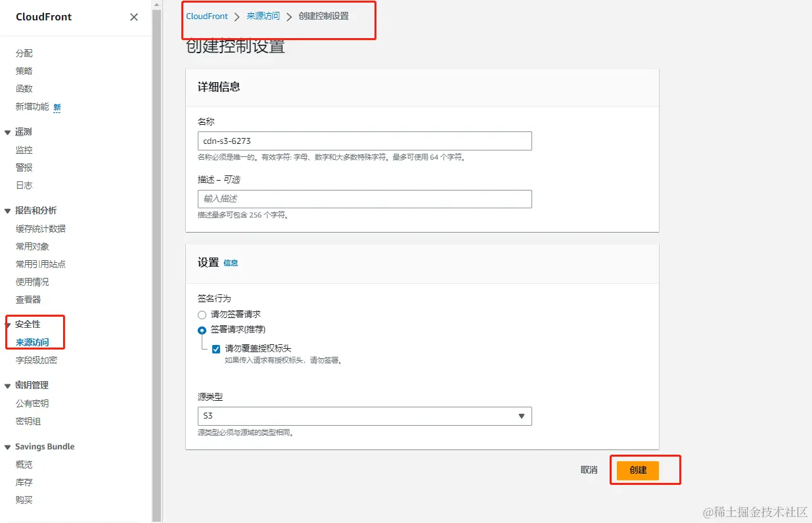Click the 取消 button

pos(589,470)
